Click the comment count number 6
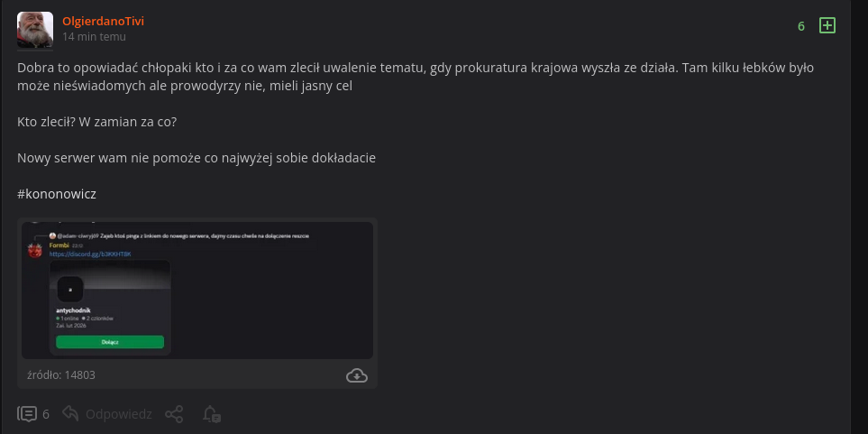This screenshot has width=868, height=434. [46, 414]
